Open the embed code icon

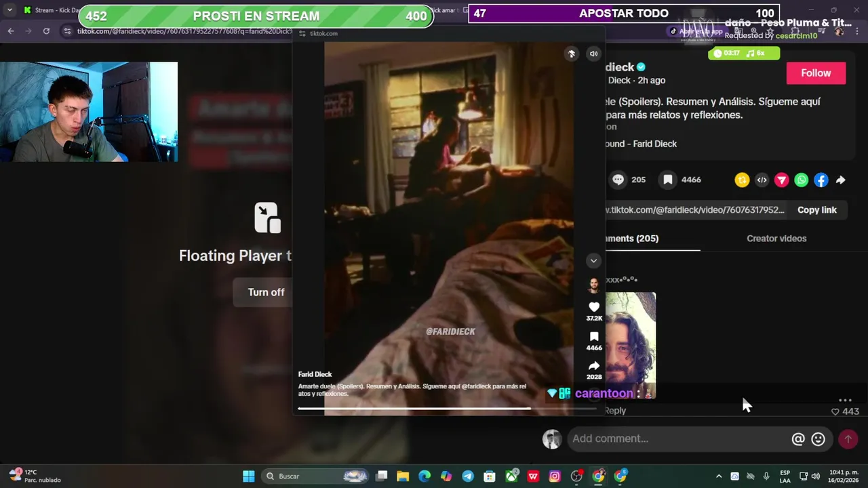coord(762,180)
